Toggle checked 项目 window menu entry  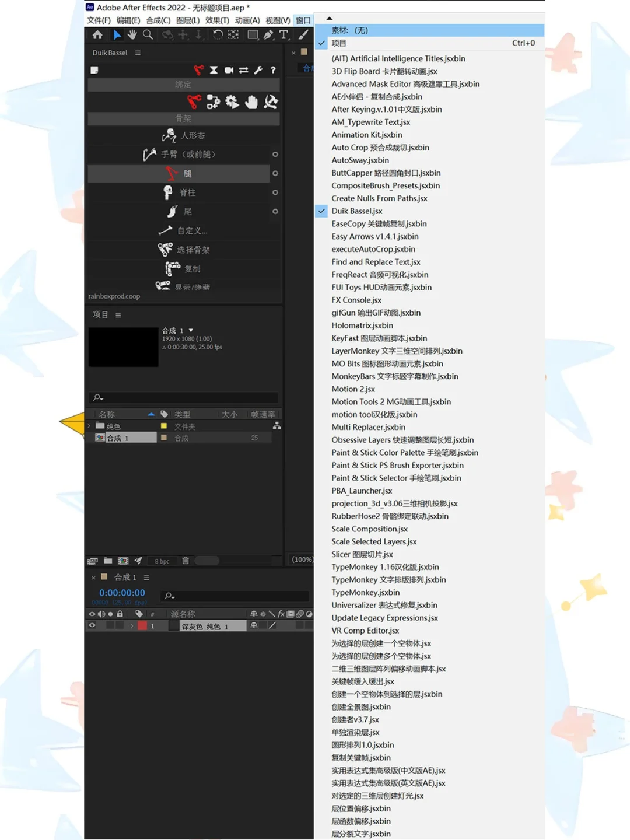(429, 43)
